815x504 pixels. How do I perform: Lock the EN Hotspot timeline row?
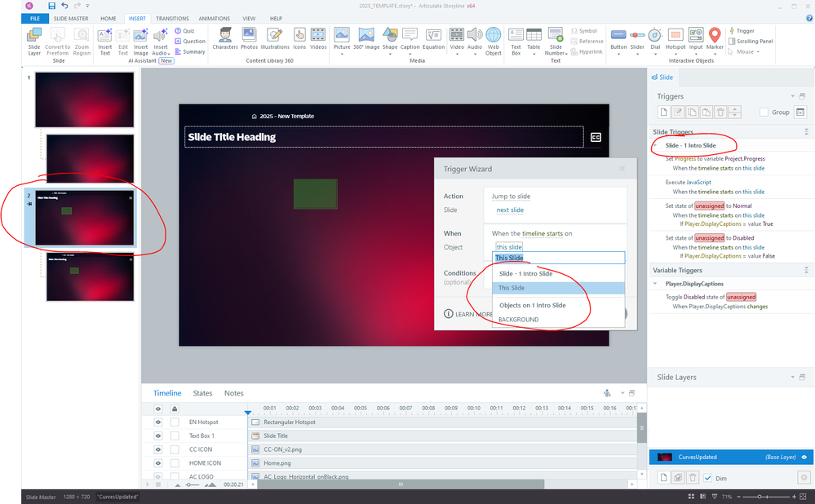175,422
